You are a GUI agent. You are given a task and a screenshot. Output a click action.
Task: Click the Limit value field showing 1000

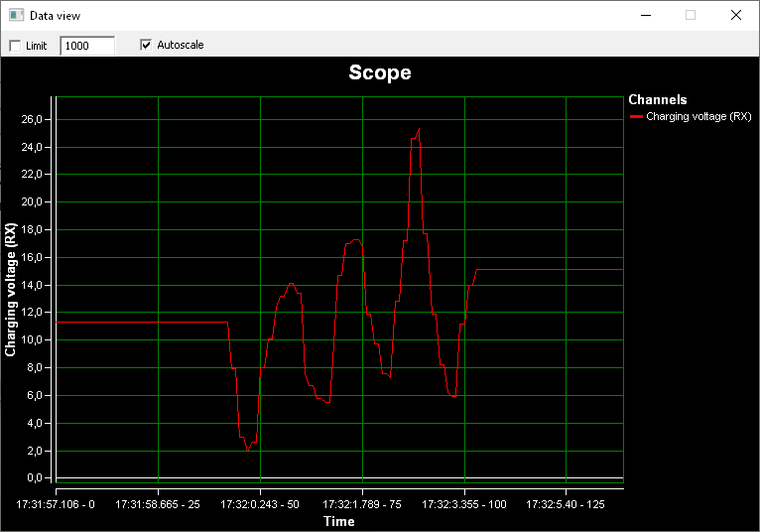pos(87,46)
